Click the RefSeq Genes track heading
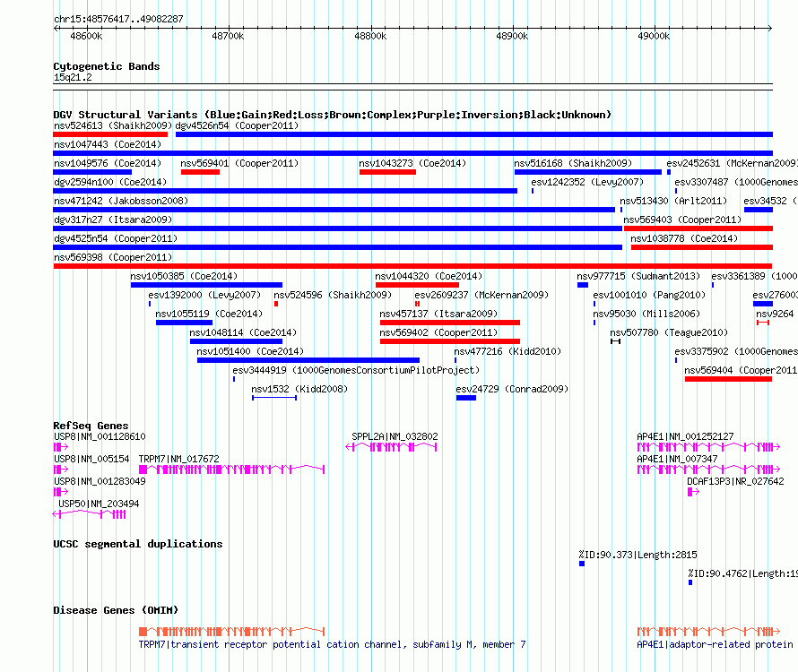This screenshot has width=798, height=672. click(91, 426)
